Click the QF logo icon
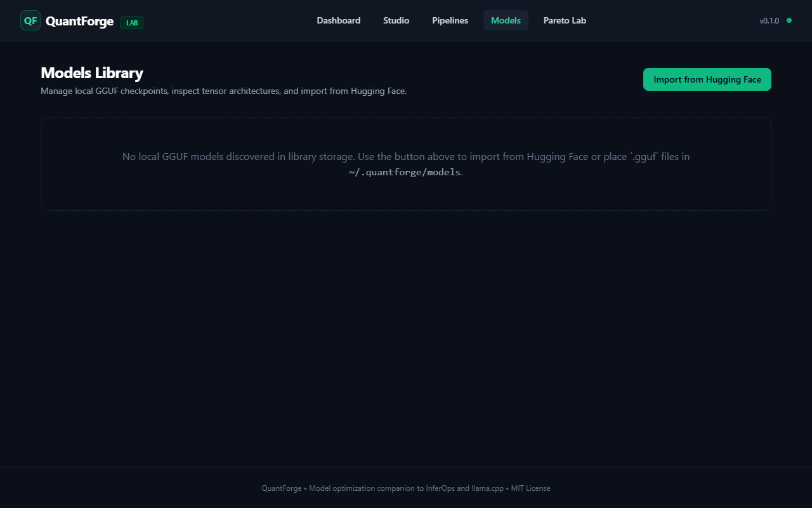This screenshot has height=508, width=812. (30, 20)
